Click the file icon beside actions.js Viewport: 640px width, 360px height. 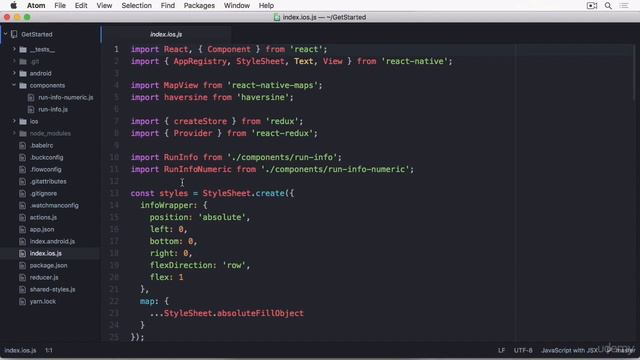(22, 218)
